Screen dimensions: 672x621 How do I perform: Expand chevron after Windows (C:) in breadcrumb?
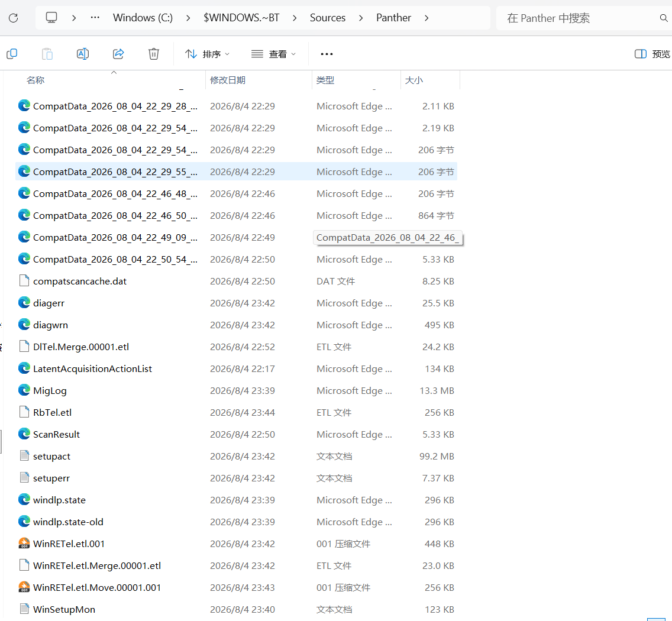pos(188,18)
